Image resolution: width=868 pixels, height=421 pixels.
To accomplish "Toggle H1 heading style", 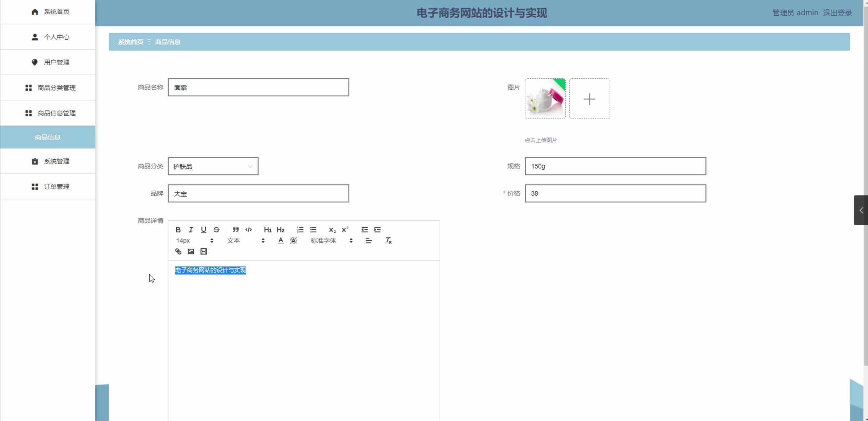I will point(267,230).
